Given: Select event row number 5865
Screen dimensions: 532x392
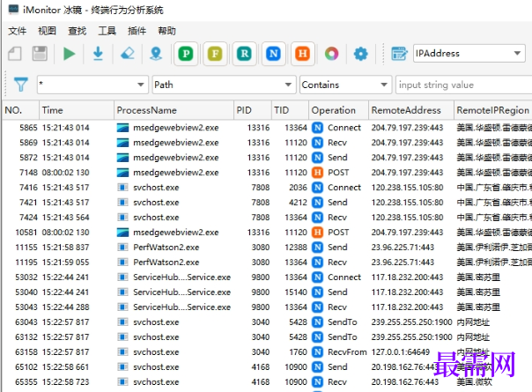Looking at the screenshot, I should point(268,128).
